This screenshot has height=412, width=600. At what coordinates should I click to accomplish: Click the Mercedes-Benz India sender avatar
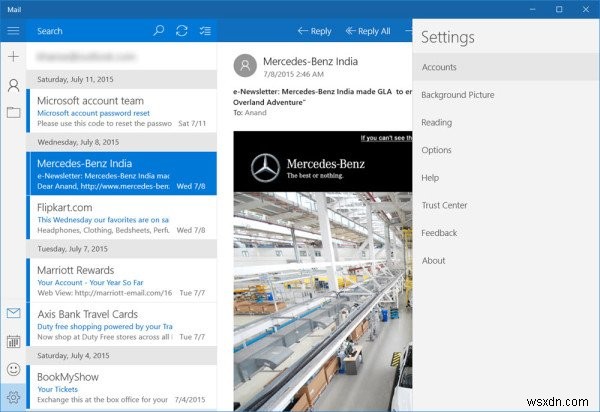pos(245,65)
